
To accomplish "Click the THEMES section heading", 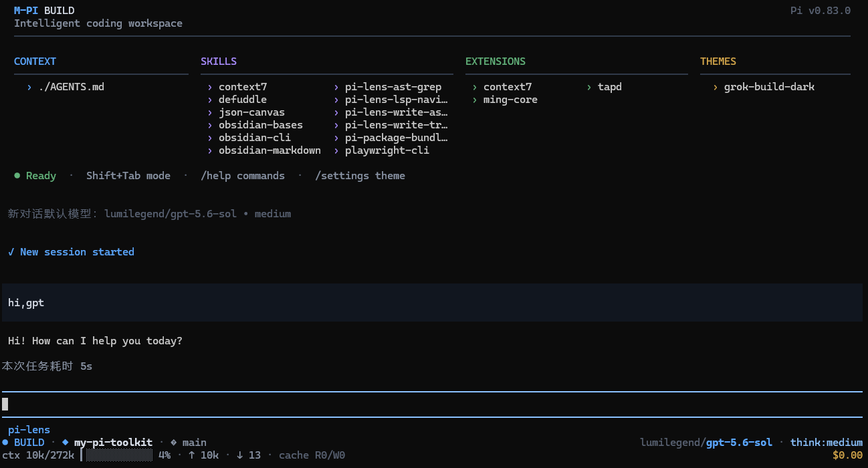I will (718, 62).
